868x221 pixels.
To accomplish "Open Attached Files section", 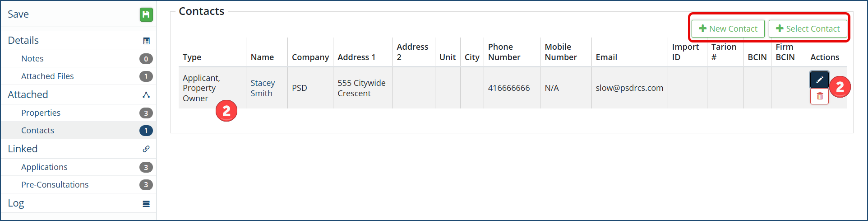I will tap(47, 76).
